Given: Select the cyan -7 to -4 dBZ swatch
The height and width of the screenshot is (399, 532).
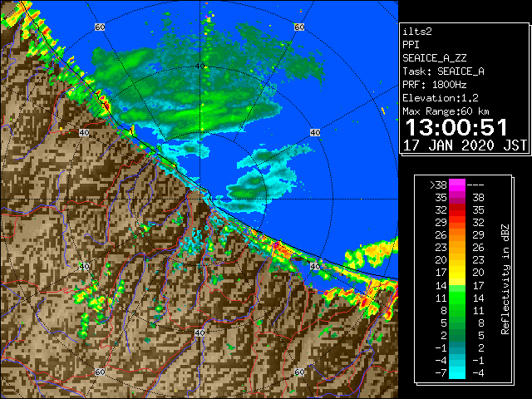Looking at the screenshot, I should pyautogui.click(x=457, y=372).
